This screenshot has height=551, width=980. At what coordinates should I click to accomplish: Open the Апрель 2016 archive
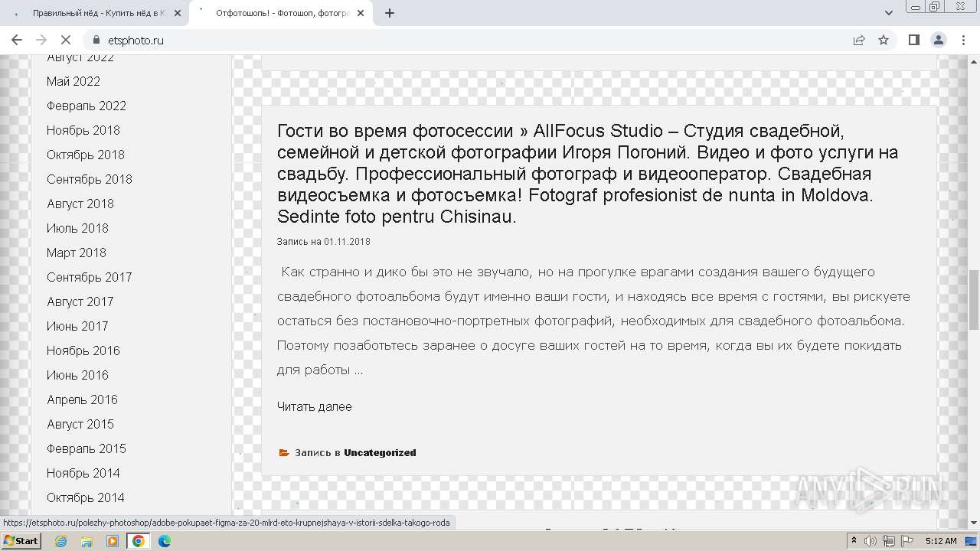pos(82,399)
